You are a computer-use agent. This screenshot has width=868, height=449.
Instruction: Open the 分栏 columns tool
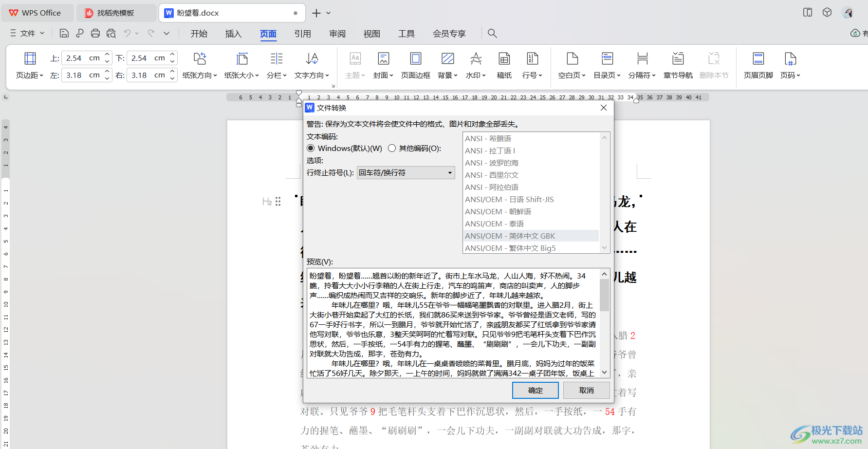coord(277,65)
